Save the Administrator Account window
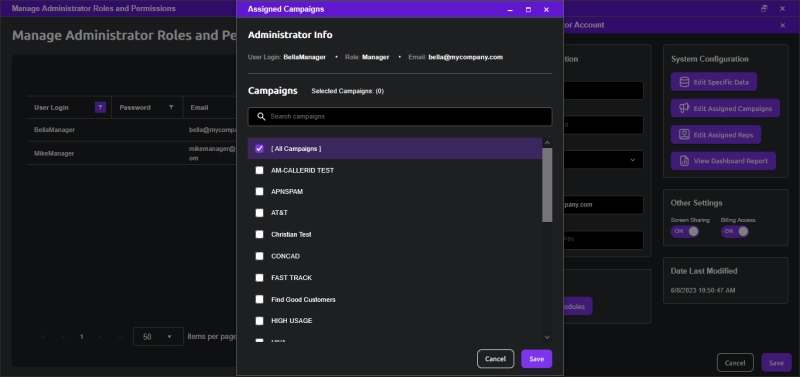Viewport: 800px width, 377px height. click(776, 363)
